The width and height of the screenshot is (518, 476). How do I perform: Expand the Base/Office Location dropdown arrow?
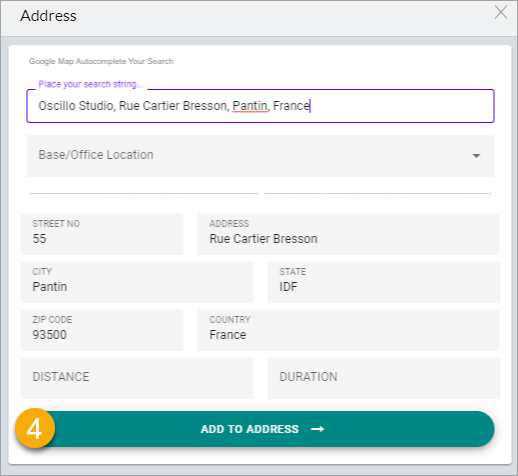tap(476, 156)
